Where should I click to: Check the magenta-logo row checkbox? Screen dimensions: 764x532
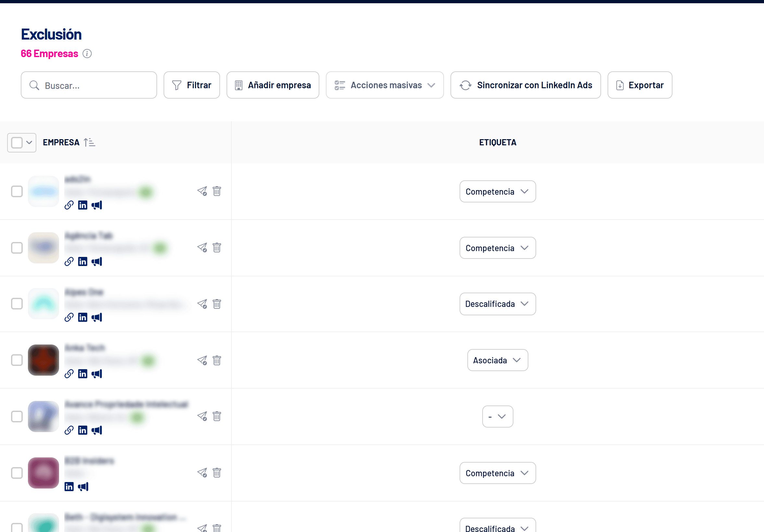tap(17, 473)
